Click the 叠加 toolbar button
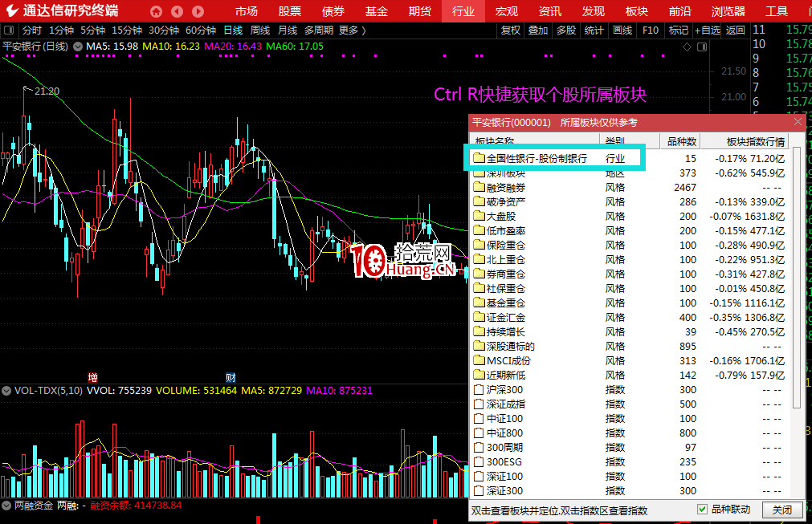 538,30
